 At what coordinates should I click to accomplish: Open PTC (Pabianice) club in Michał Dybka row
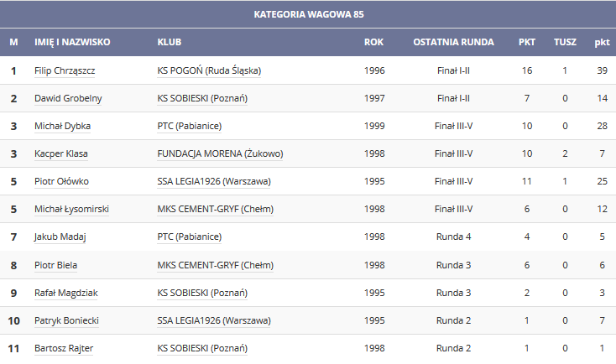190,126
